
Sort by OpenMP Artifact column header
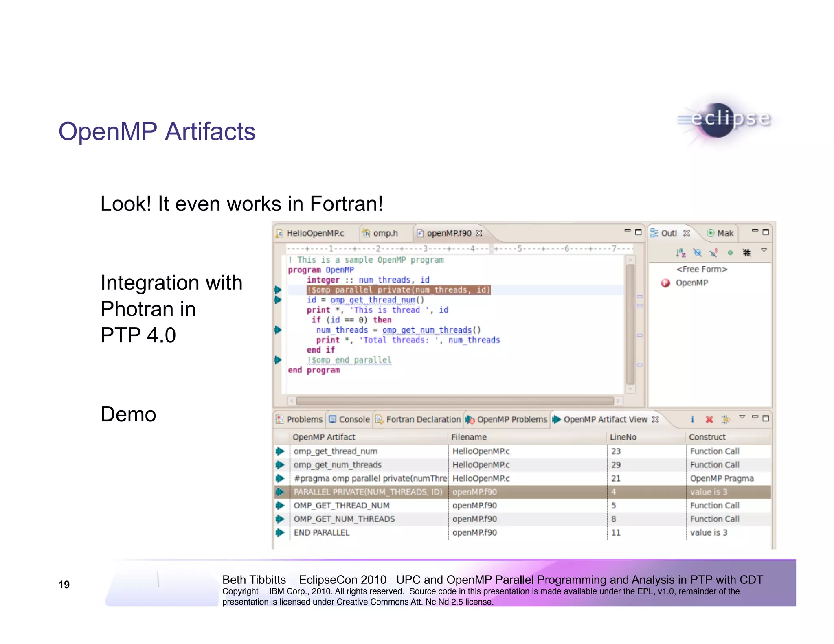(x=369, y=437)
